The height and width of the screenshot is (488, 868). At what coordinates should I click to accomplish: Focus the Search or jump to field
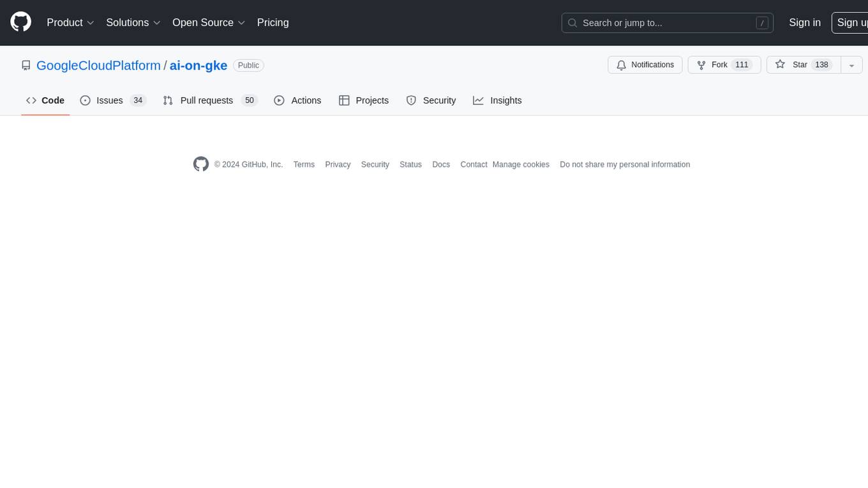point(667,23)
